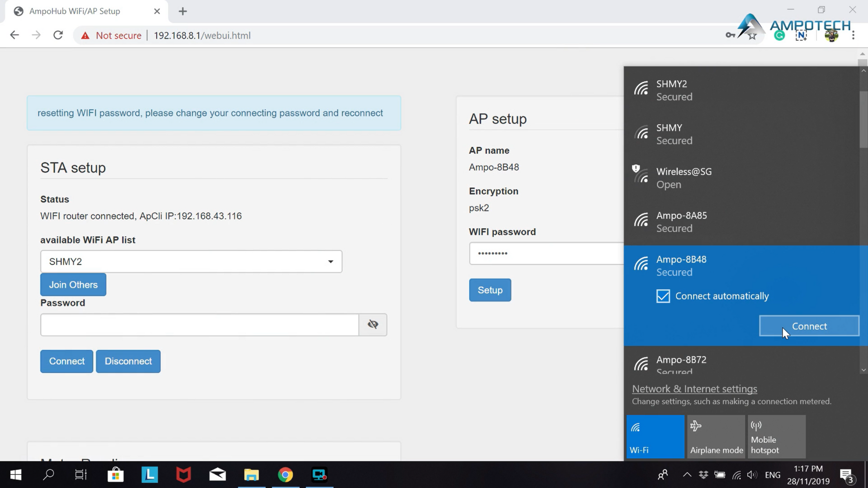
Task: Click the STA Password input field
Action: pos(199,325)
